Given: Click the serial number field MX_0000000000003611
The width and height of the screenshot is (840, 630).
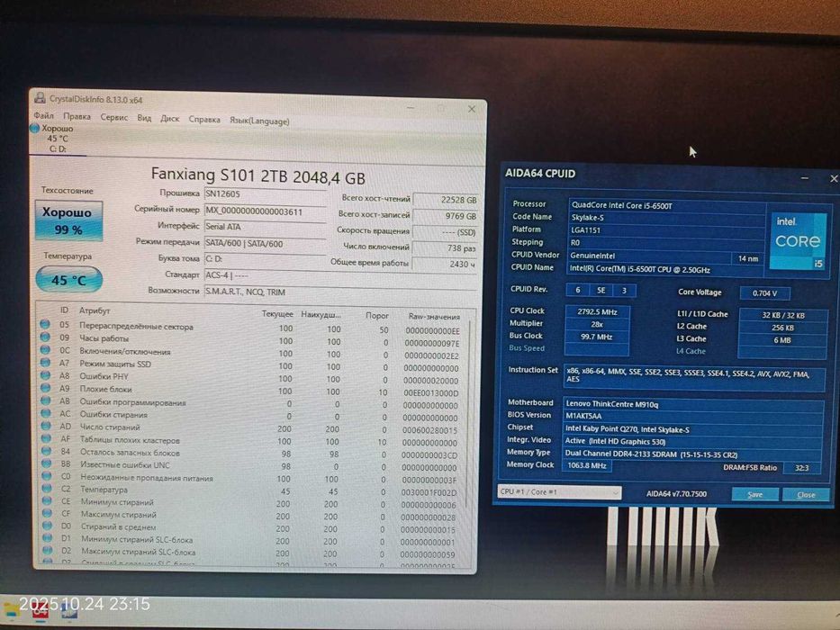Looking at the screenshot, I should point(266,211).
